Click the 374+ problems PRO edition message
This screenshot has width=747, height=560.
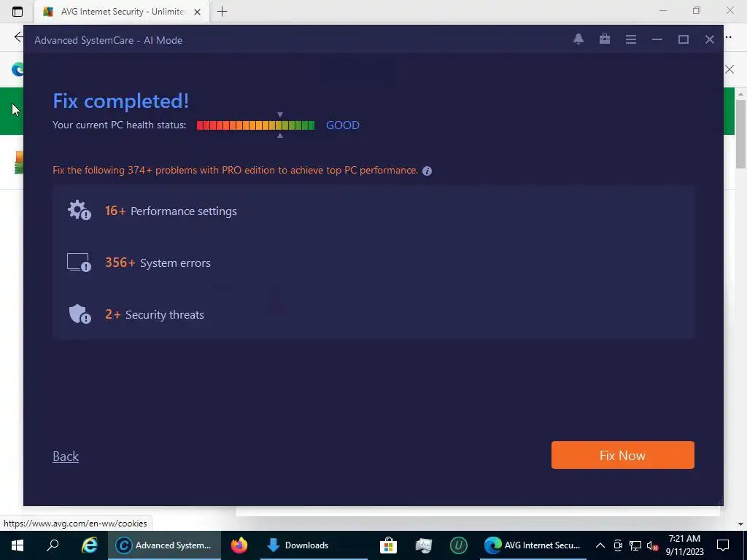236,171
